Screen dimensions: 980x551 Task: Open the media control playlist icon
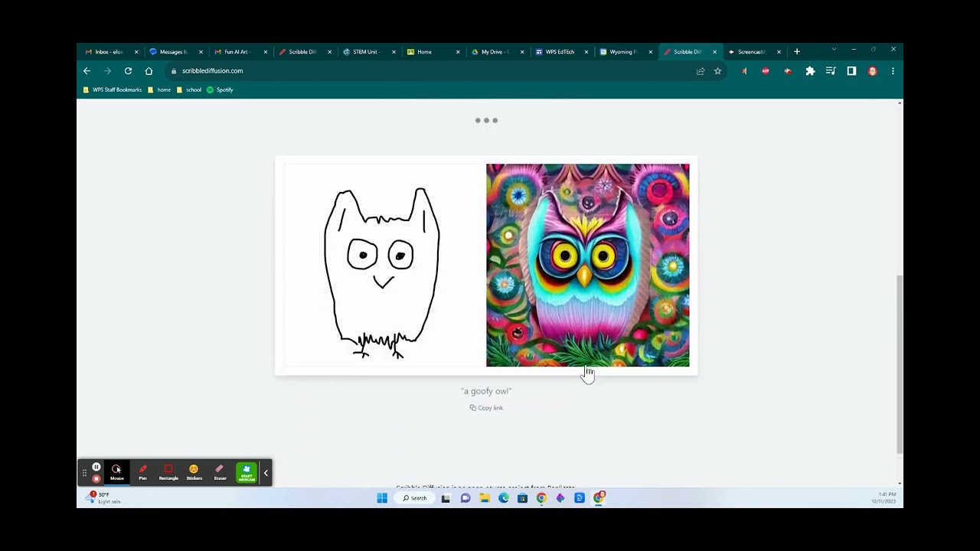tap(831, 71)
